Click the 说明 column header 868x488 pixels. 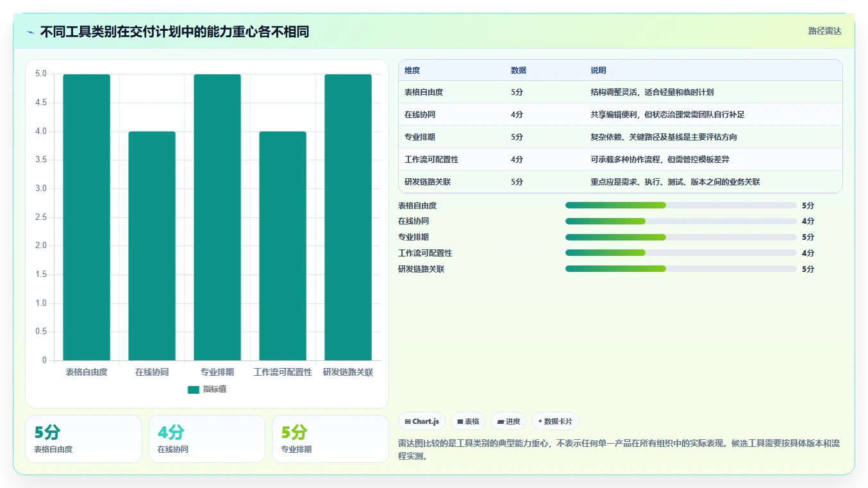(x=599, y=71)
